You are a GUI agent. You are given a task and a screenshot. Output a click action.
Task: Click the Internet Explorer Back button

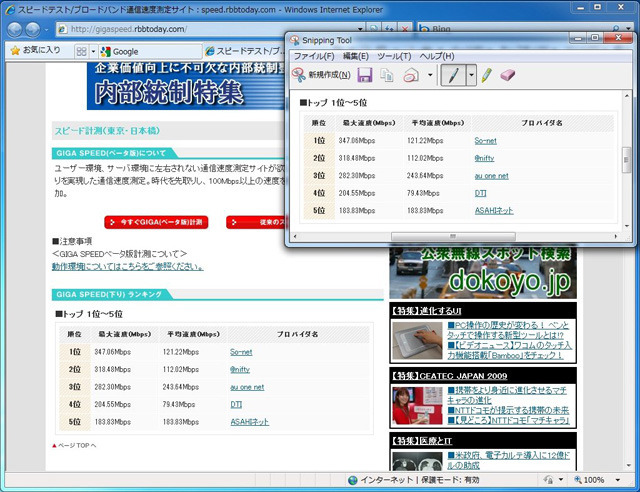[15, 29]
